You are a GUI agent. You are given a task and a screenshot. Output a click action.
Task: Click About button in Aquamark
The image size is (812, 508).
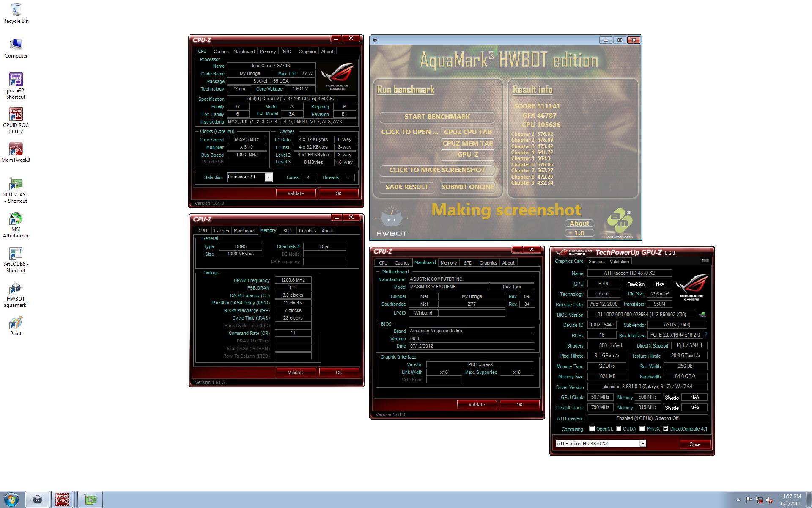579,224
